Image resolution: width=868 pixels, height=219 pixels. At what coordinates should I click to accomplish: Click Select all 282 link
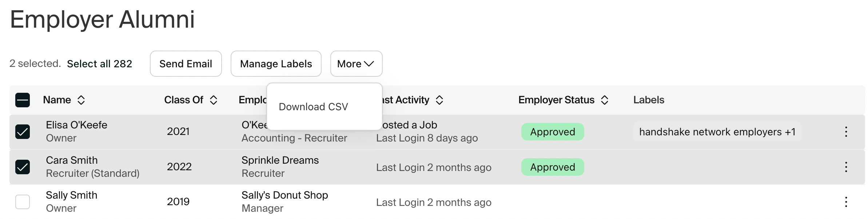click(x=99, y=64)
